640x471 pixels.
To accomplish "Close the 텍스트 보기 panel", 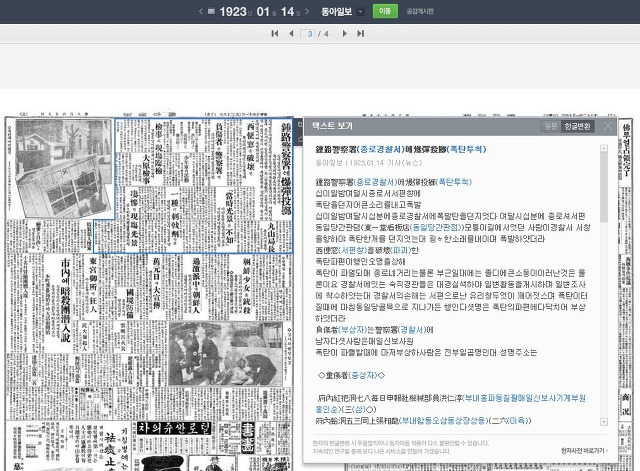I will pyautogui.click(x=608, y=126).
